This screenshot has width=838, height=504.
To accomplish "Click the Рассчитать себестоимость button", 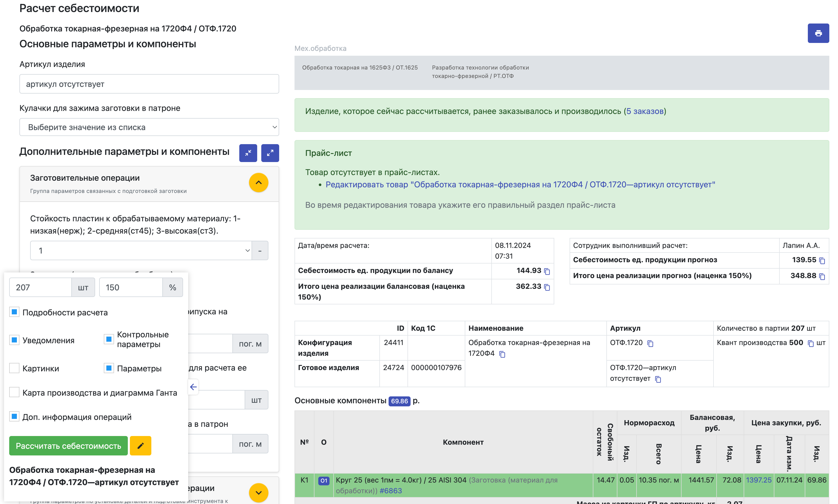I will pos(68,445).
